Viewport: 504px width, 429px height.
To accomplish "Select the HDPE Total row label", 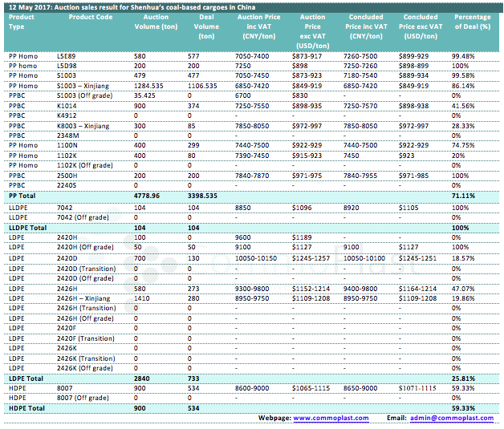I will pos(26,408).
